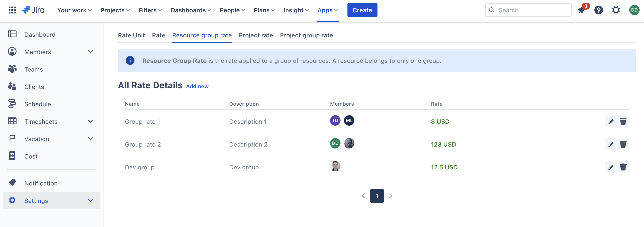Viewport: 644px width, 227px height.
Task: Focus the Search input field
Action: point(528,10)
